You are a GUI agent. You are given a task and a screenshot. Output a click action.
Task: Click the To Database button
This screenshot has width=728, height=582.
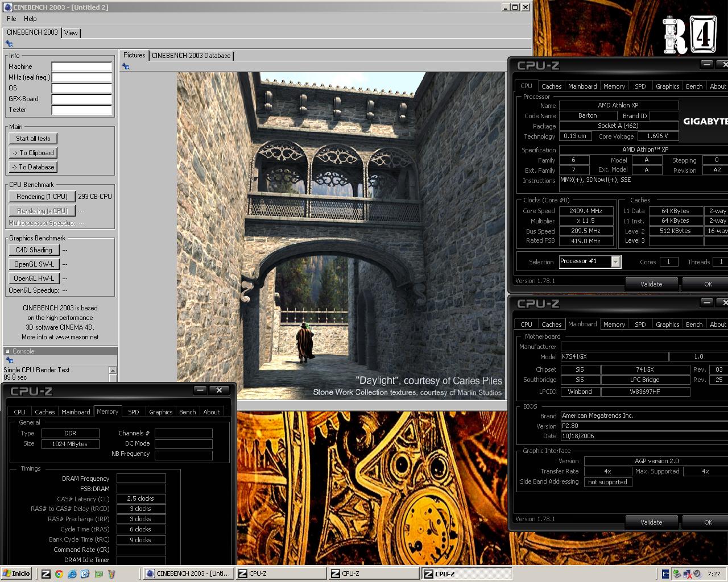click(x=33, y=167)
